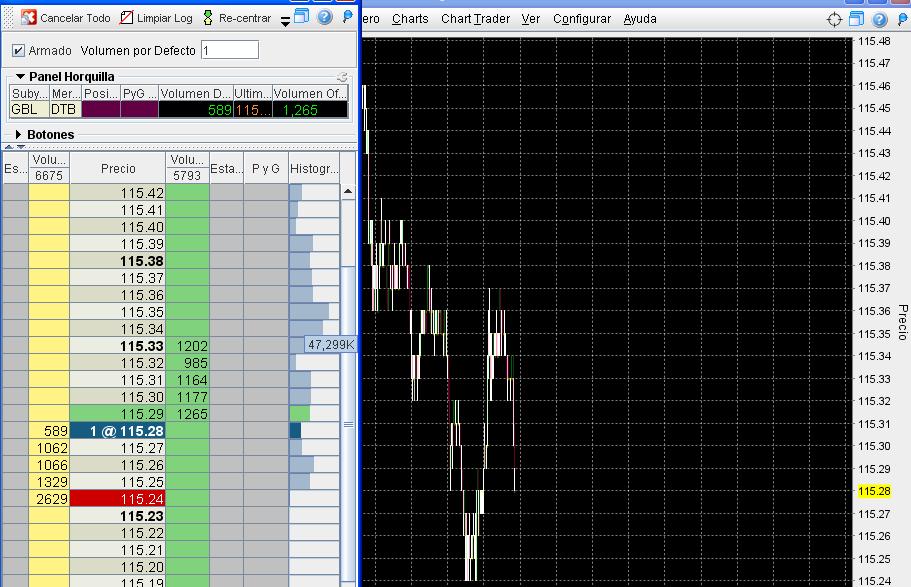Click bid volume 2629 at 115.24

[49, 499]
